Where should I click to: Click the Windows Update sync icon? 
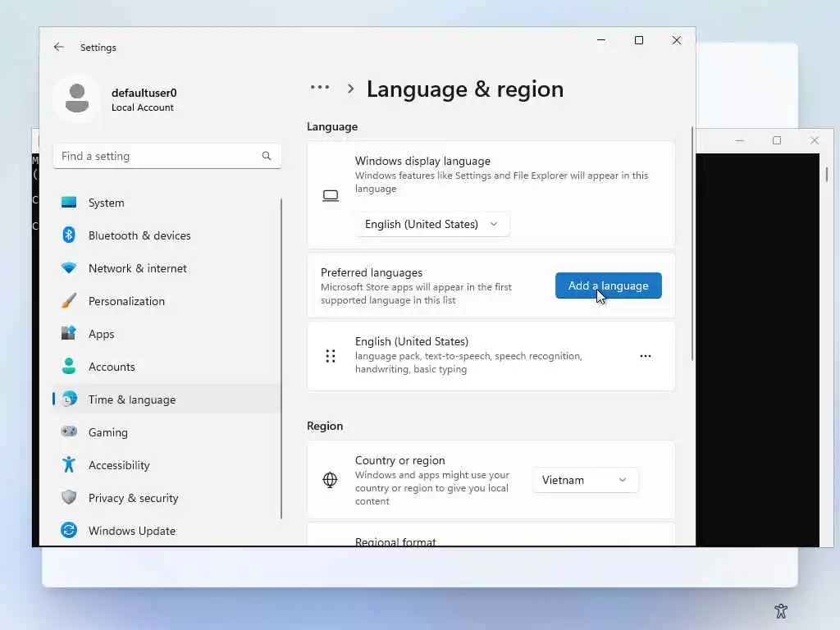click(69, 530)
